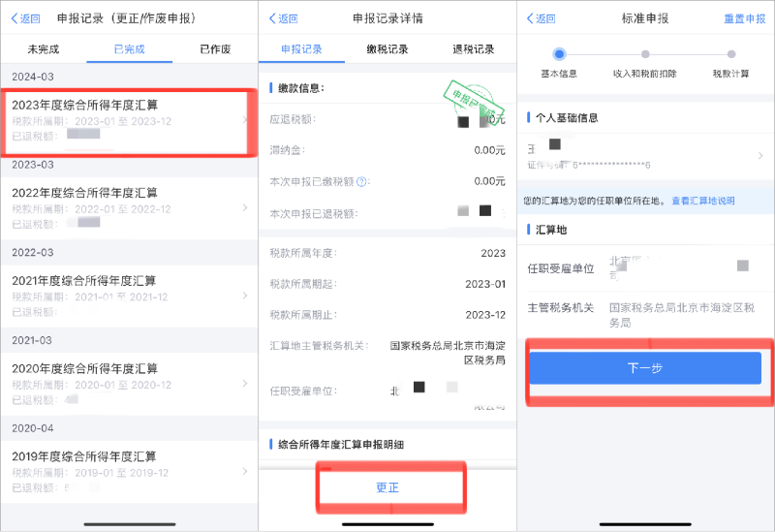
Task: Select 已完成 tab
Action: 129,48
